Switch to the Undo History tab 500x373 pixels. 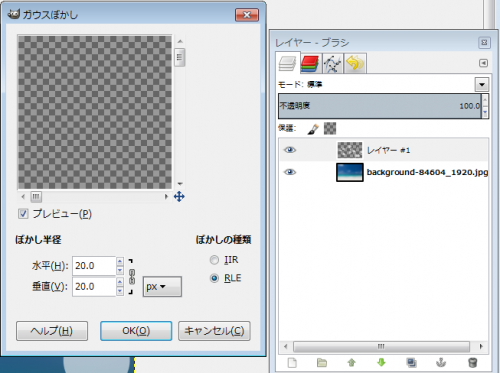click(x=355, y=63)
